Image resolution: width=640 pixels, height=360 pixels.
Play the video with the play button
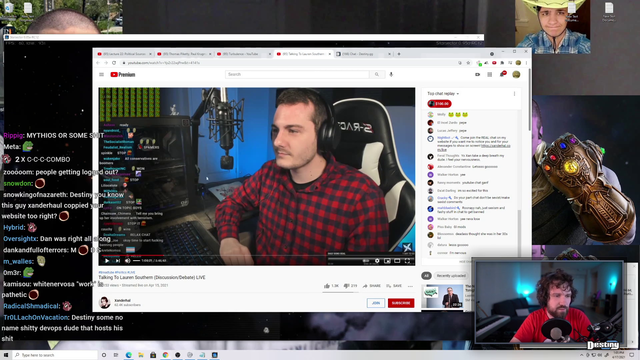coord(107,260)
